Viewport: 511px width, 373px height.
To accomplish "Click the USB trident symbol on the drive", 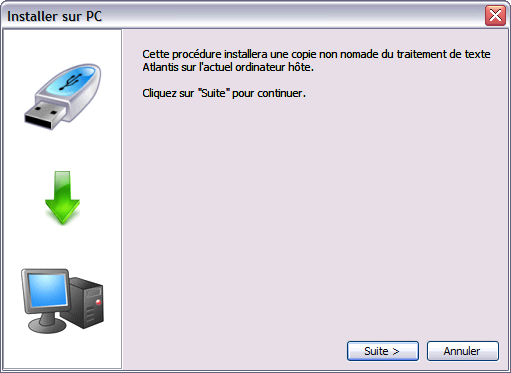I will coord(70,82).
